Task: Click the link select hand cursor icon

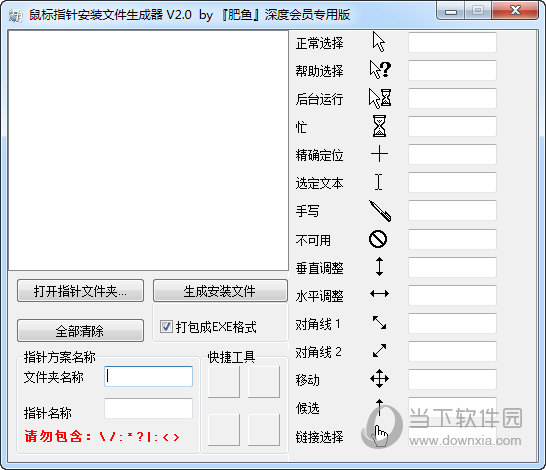Action: [380, 436]
